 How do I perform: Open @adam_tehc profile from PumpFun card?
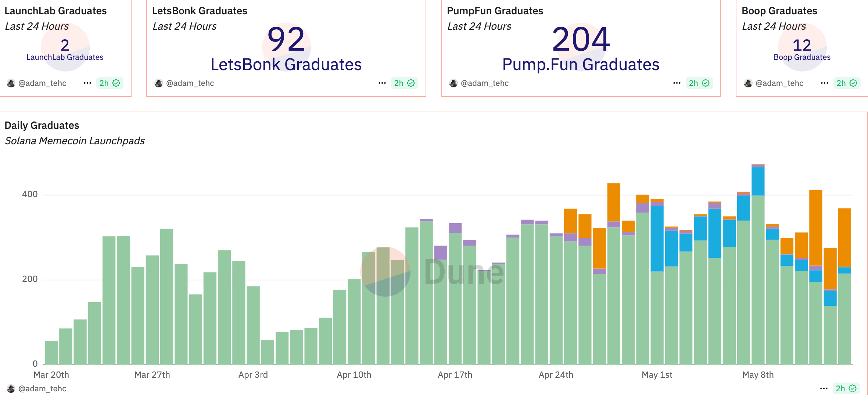click(485, 83)
